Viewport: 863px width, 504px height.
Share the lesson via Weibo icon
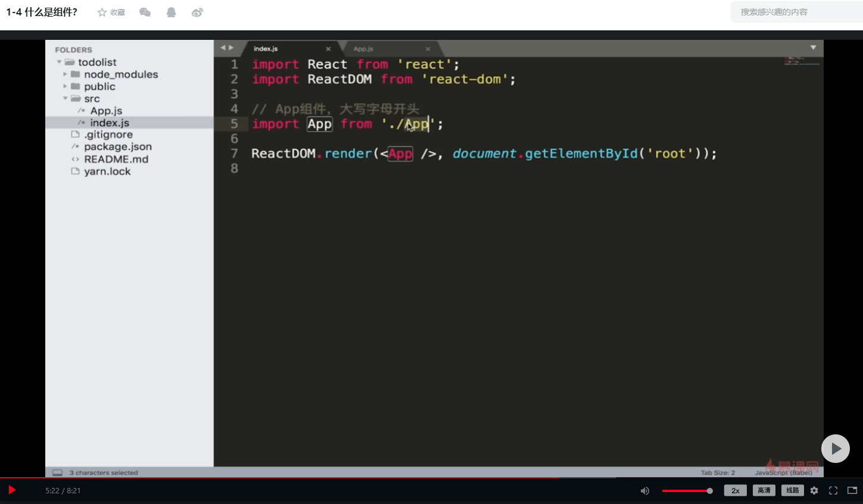[x=197, y=12]
